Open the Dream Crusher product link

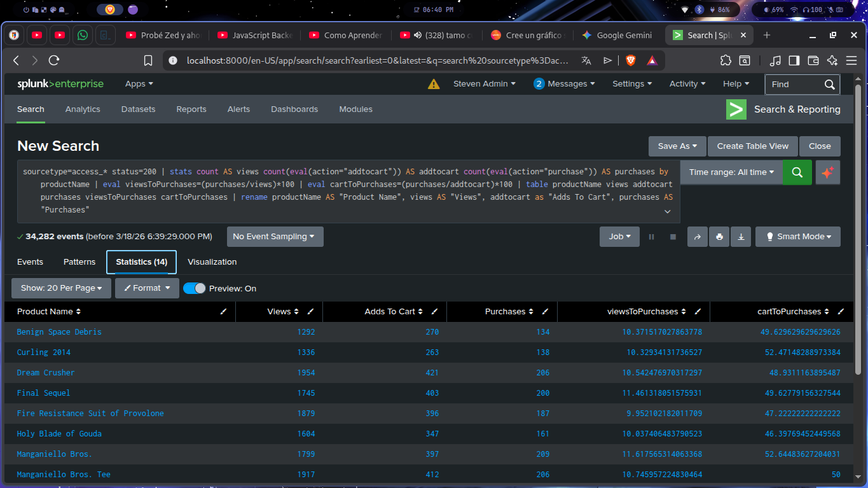pos(46,373)
